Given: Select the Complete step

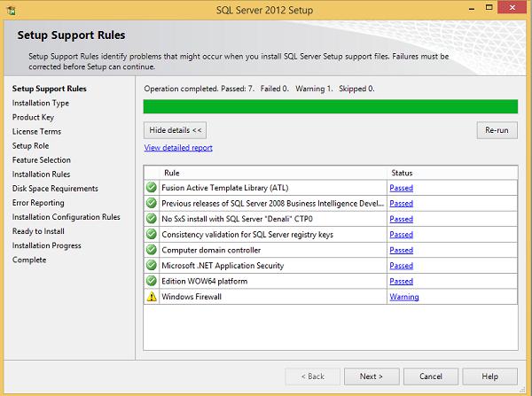Looking at the screenshot, I should [x=29, y=260].
